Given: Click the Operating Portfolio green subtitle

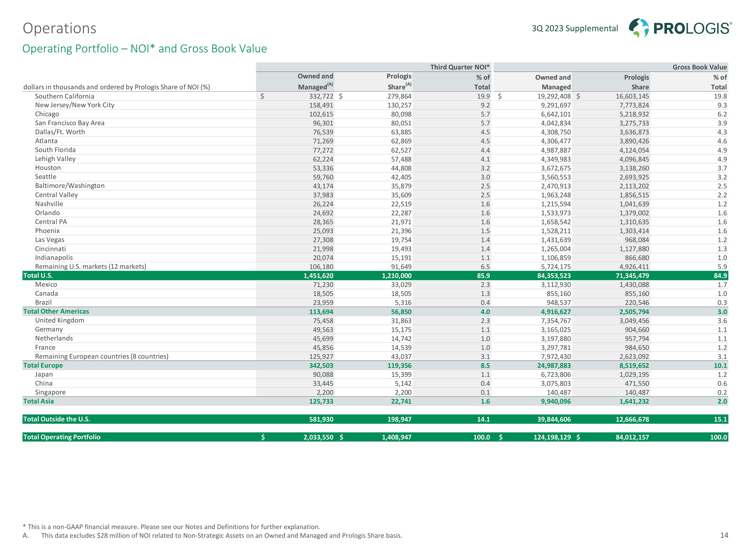Looking at the screenshot, I should click(144, 49).
